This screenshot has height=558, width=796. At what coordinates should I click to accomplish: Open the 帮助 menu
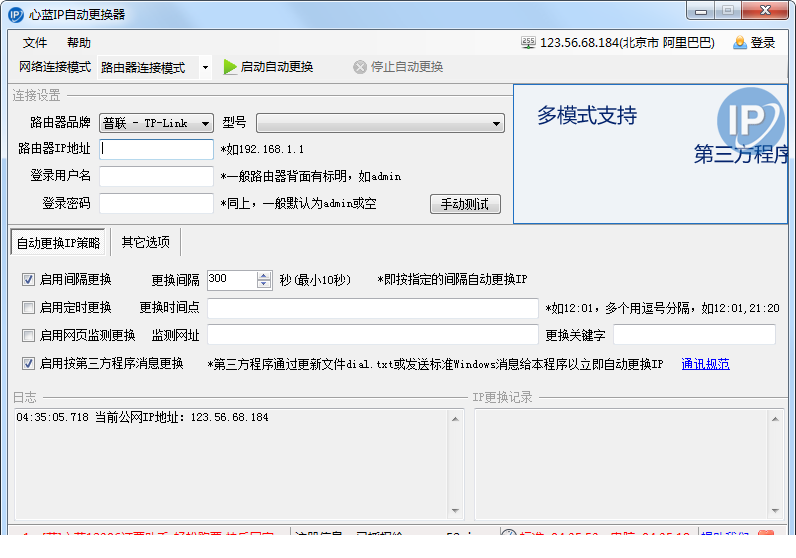(79, 43)
